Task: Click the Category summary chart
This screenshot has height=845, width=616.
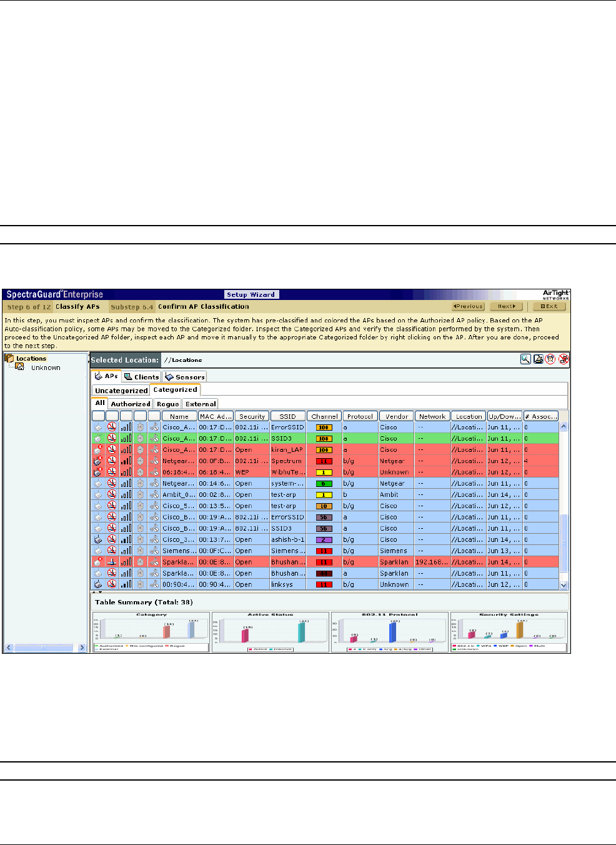Action: pos(151,632)
